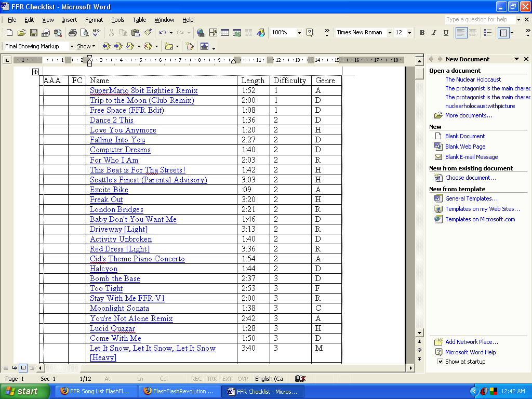Open the Times New Roman font dropdown
532x399 pixels.
pyautogui.click(x=390, y=33)
